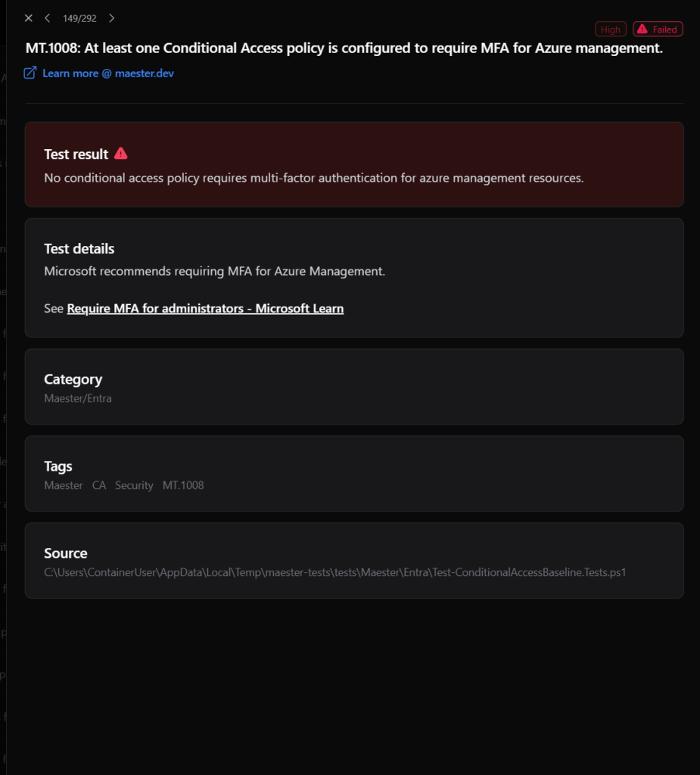This screenshot has width=700, height=775.
Task: Click the Test result failure message
Action: 314,178
